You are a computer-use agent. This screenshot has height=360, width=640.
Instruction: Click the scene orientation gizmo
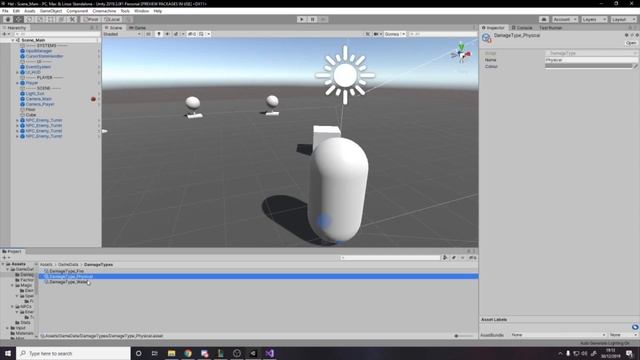(461, 53)
